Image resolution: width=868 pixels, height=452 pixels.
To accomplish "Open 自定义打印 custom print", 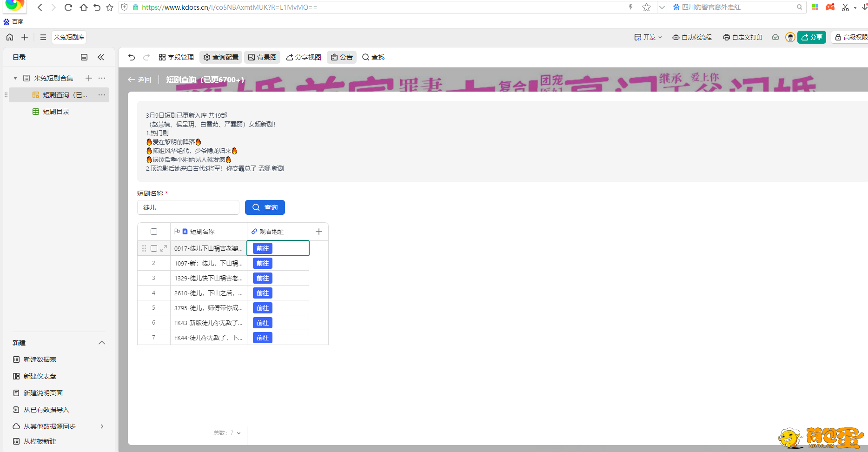I will [742, 37].
